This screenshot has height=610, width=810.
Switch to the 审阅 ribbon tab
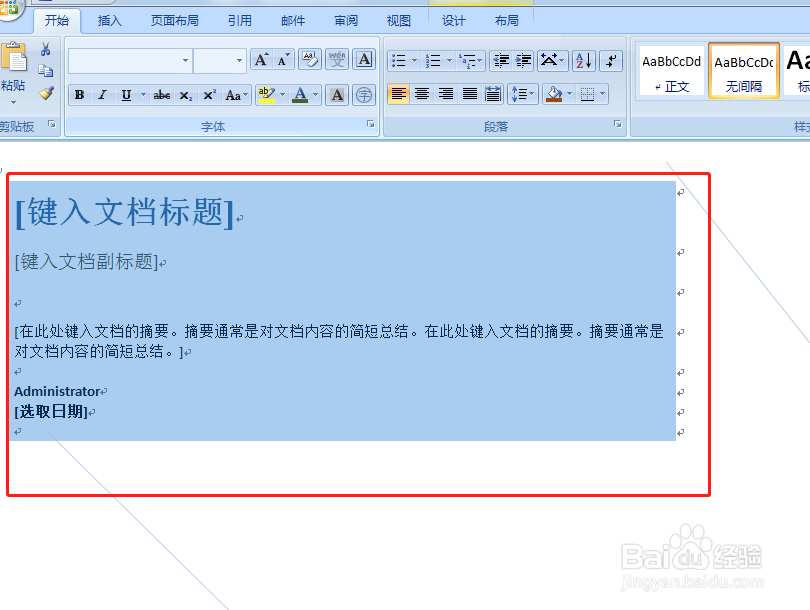click(345, 19)
